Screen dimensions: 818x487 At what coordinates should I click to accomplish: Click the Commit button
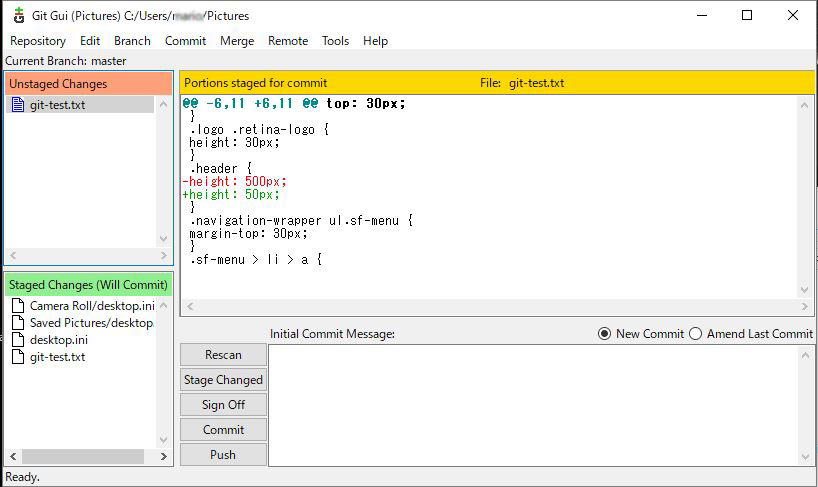pyautogui.click(x=223, y=430)
